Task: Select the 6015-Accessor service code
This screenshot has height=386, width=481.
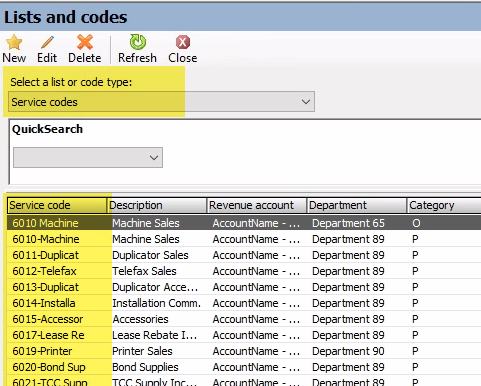Action: point(48,319)
